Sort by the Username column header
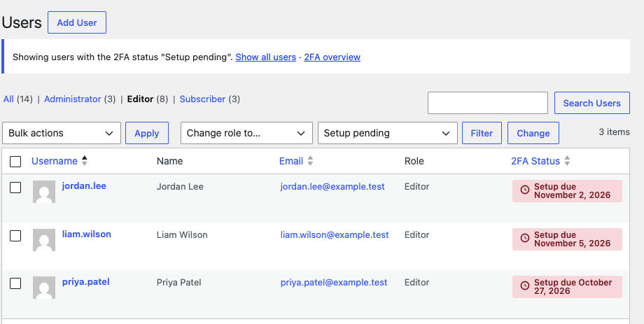Image resolution: width=644 pixels, height=324 pixels. click(55, 161)
